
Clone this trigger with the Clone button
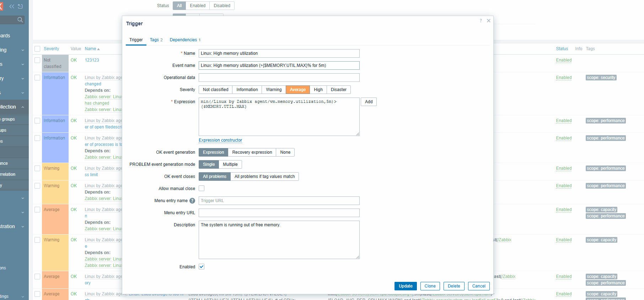click(x=430, y=286)
